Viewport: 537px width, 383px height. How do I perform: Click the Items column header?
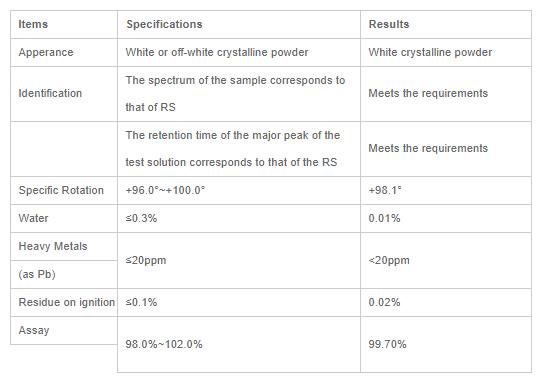(x=33, y=24)
